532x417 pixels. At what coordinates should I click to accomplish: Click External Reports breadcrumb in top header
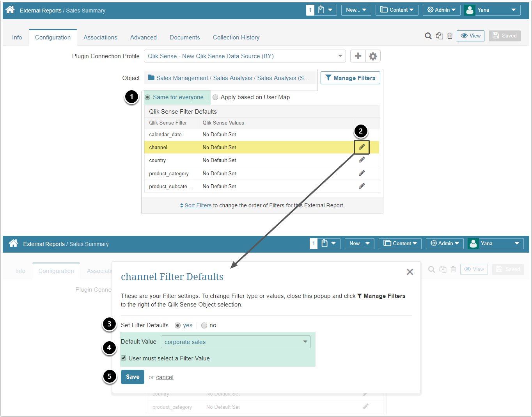tap(41, 11)
